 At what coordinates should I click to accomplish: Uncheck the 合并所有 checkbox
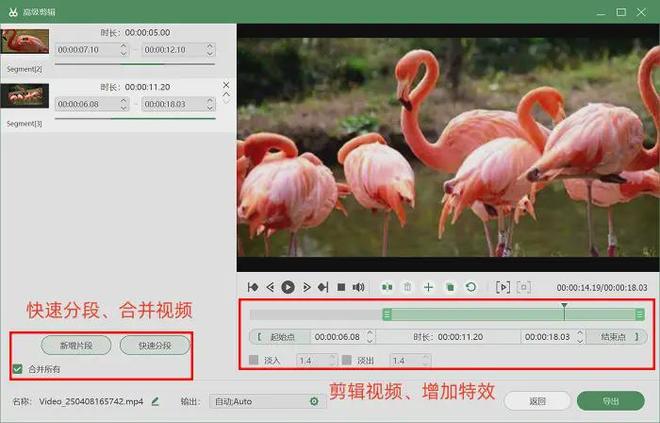click(x=17, y=369)
